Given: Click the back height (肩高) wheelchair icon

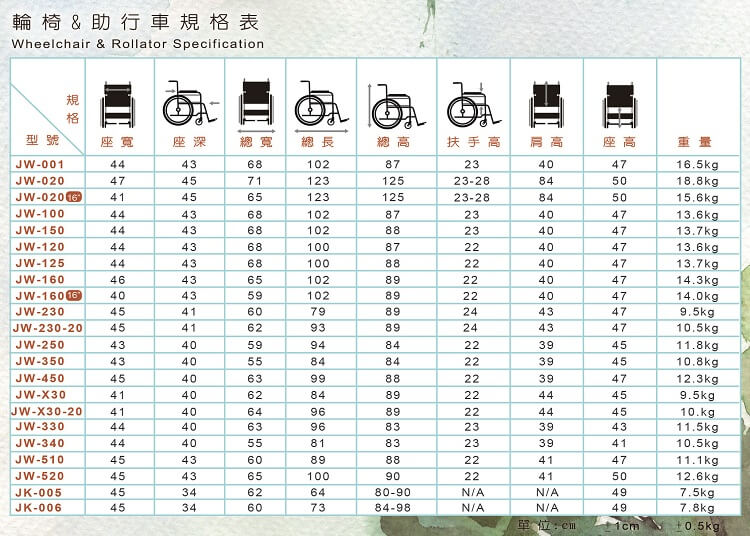Looking at the screenshot, I should (546, 105).
